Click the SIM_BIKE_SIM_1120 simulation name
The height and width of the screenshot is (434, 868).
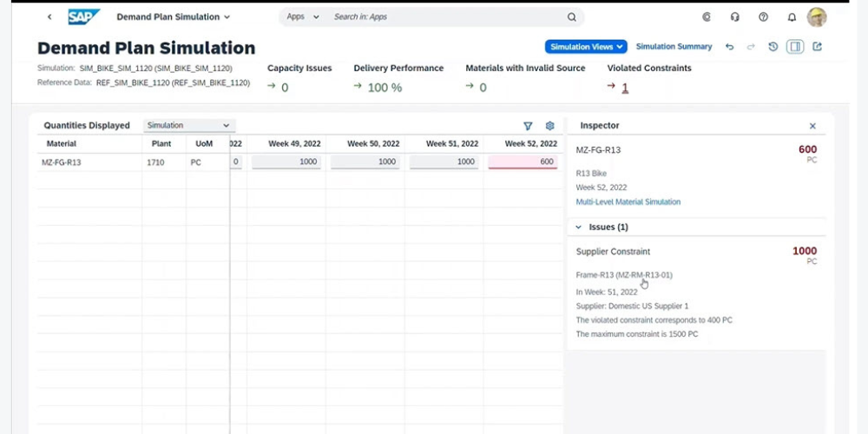(x=155, y=69)
